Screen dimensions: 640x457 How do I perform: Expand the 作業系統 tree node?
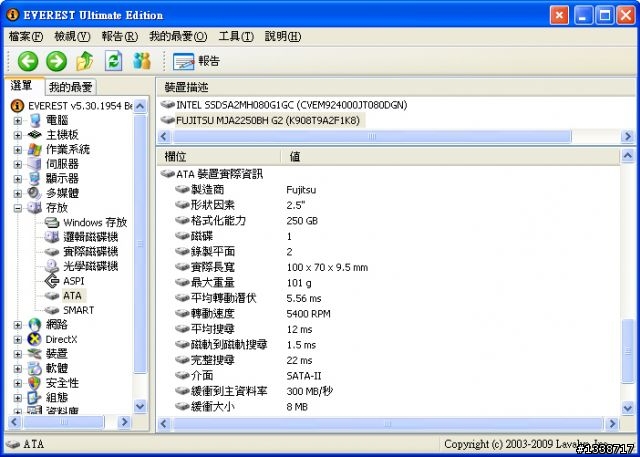tap(18, 150)
